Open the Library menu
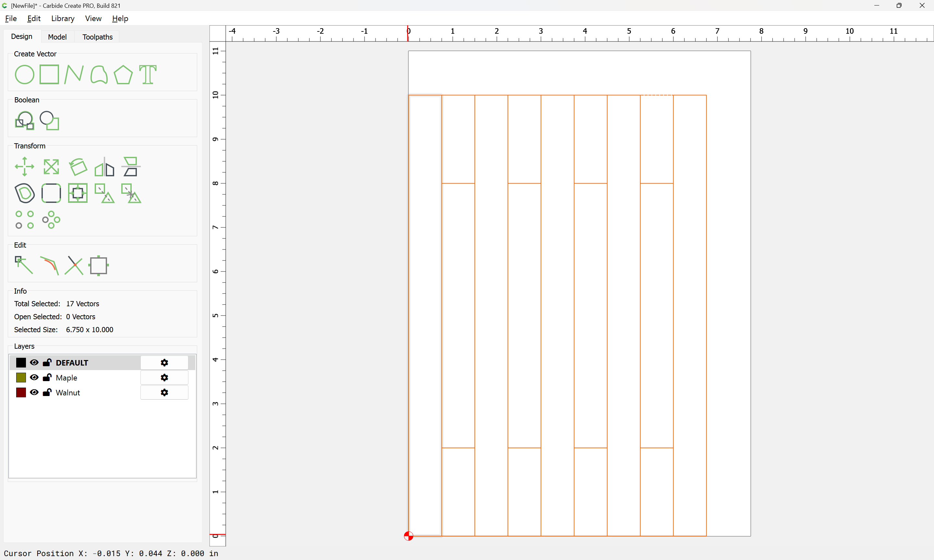Screen dimensions: 934x560 (63, 18)
